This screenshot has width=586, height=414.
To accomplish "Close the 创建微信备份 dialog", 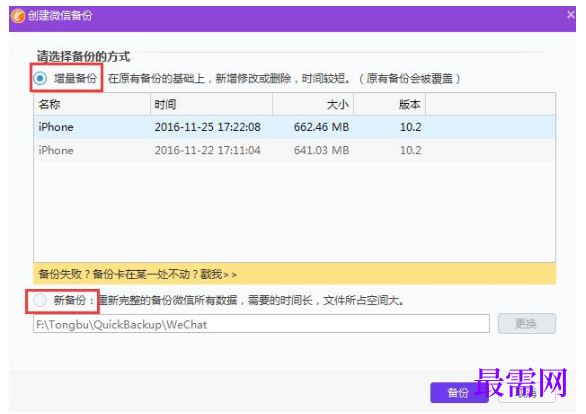I will point(570,15).
